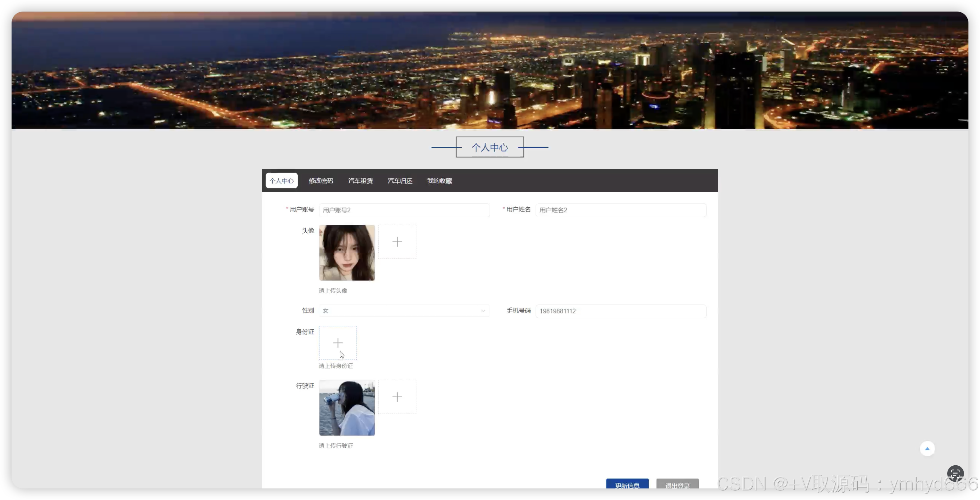The image size is (980, 500).
Task: Click the 用户账号 input field
Action: (x=404, y=210)
